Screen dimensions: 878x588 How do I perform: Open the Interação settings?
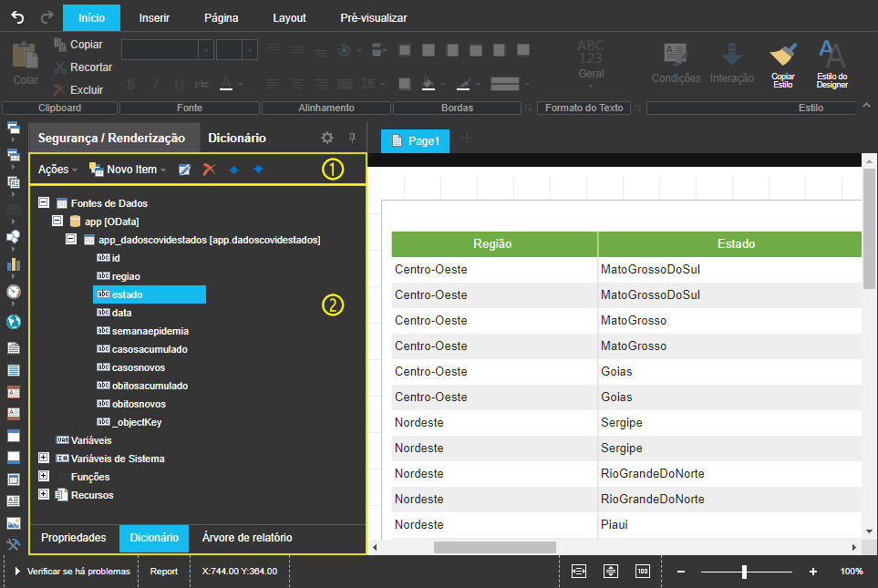732,63
